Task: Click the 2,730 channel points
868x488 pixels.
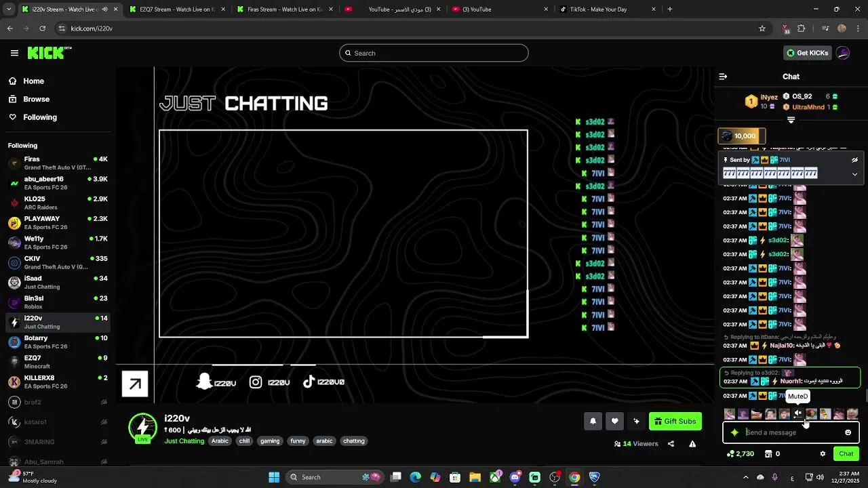Action: point(741,453)
